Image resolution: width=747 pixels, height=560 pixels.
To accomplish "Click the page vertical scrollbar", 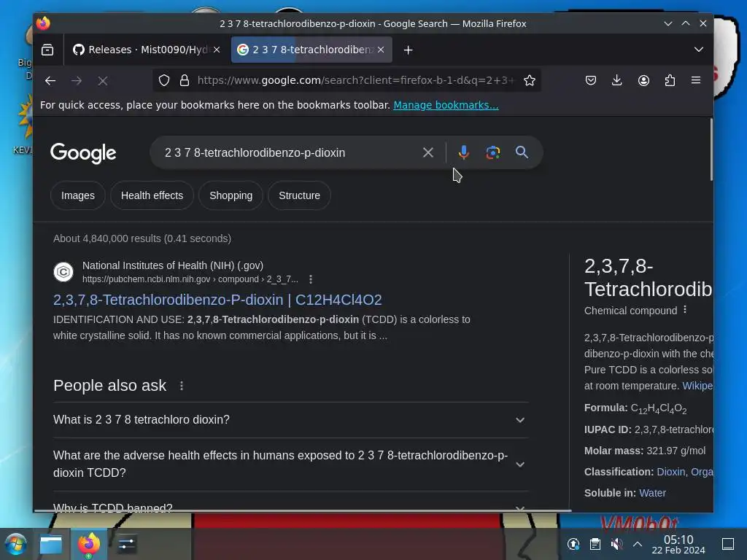I will click(711, 150).
